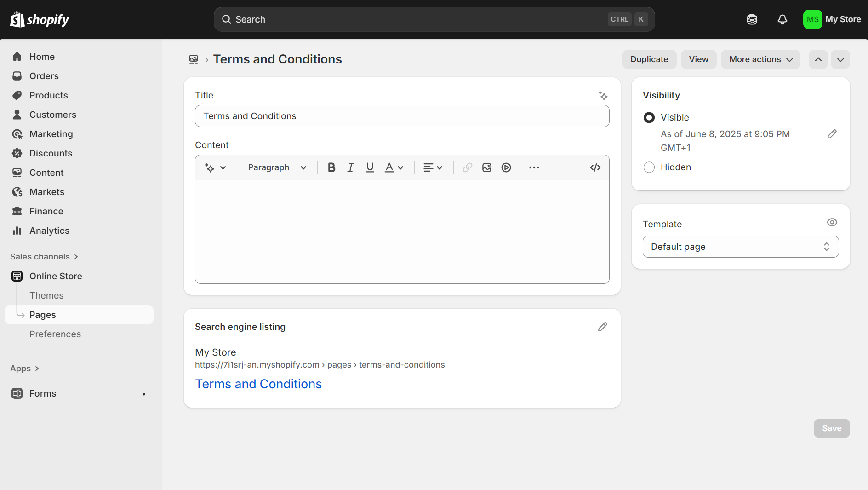The width and height of the screenshot is (868, 490).
Task: Duplicate the Terms and Conditions page
Action: pos(649,59)
